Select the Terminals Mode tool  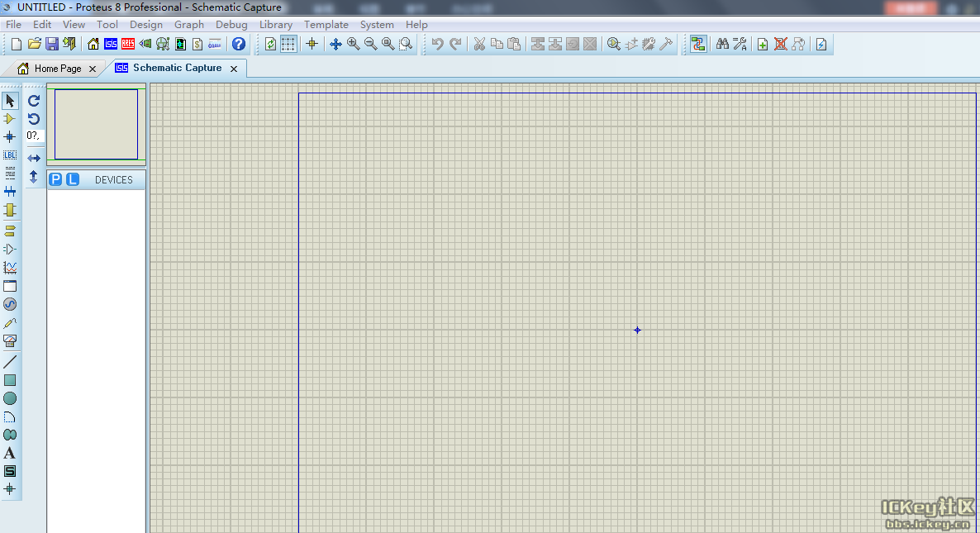[x=10, y=231]
